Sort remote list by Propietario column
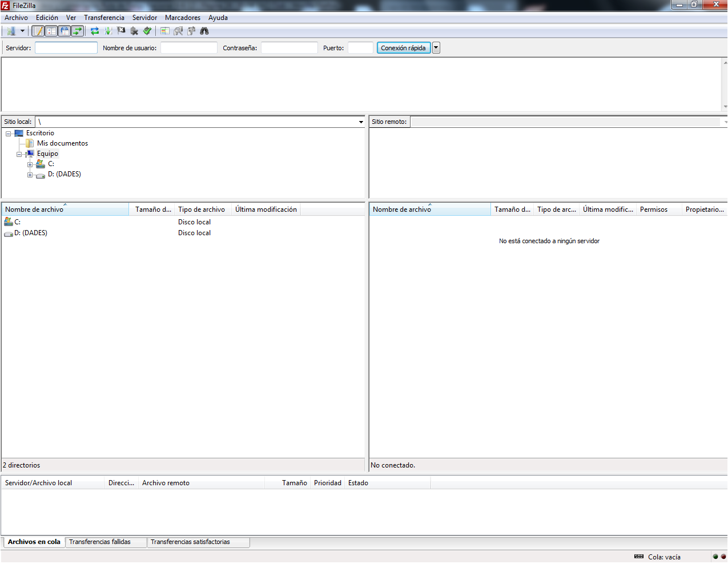Image resolution: width=728 pixels, height=564 pixels. (705, 210)
